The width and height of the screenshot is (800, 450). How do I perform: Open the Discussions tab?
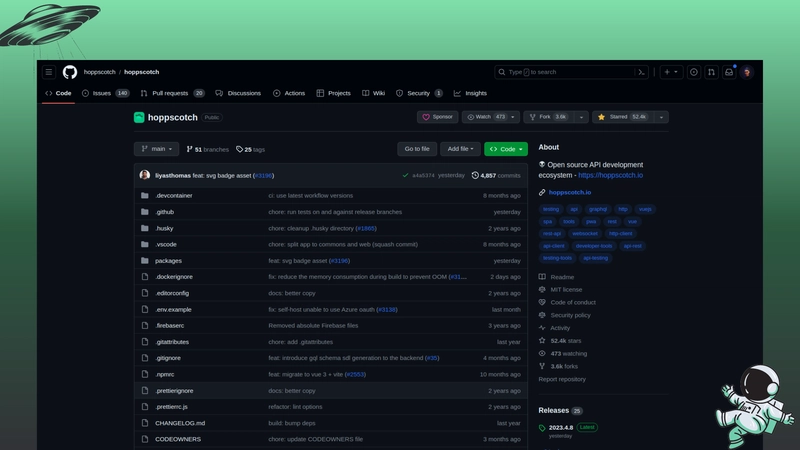(x=238, y=93)
